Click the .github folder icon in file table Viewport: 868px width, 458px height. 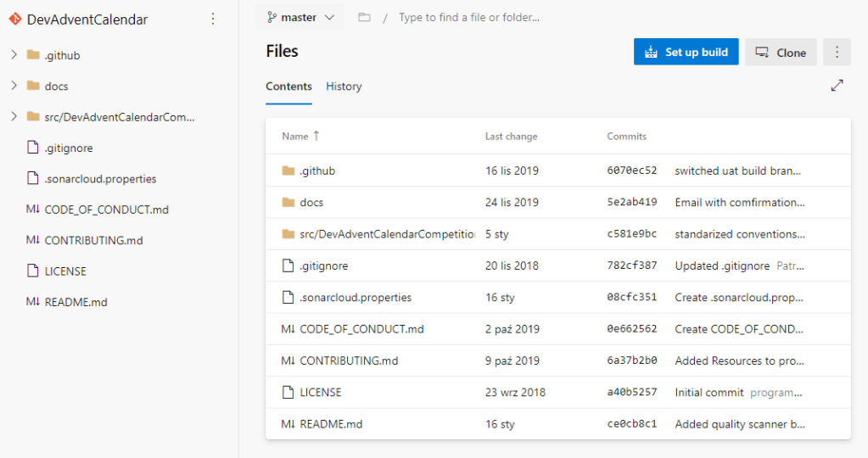(288, 171)
